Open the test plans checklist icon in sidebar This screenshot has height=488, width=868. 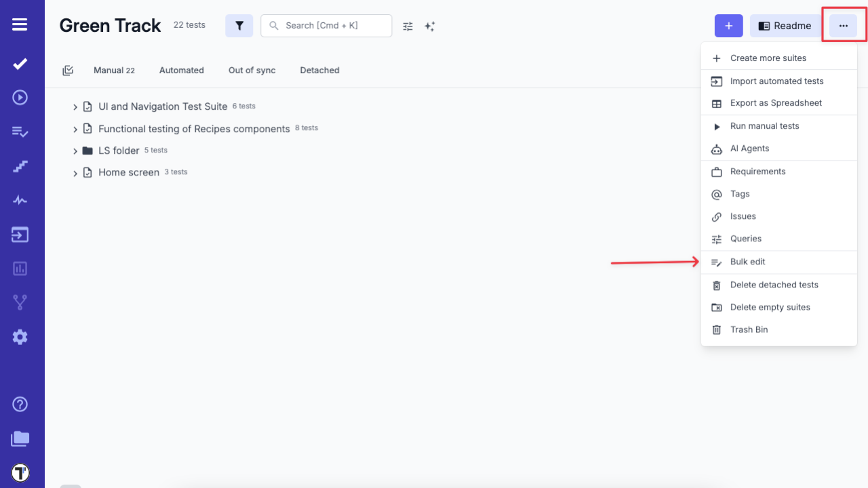pyautogui.click(x=20, y=131)
